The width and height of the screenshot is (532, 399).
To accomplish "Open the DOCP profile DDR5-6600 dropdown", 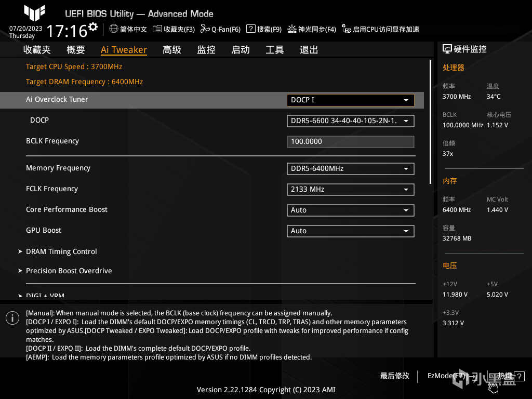I will click(351, 121).
